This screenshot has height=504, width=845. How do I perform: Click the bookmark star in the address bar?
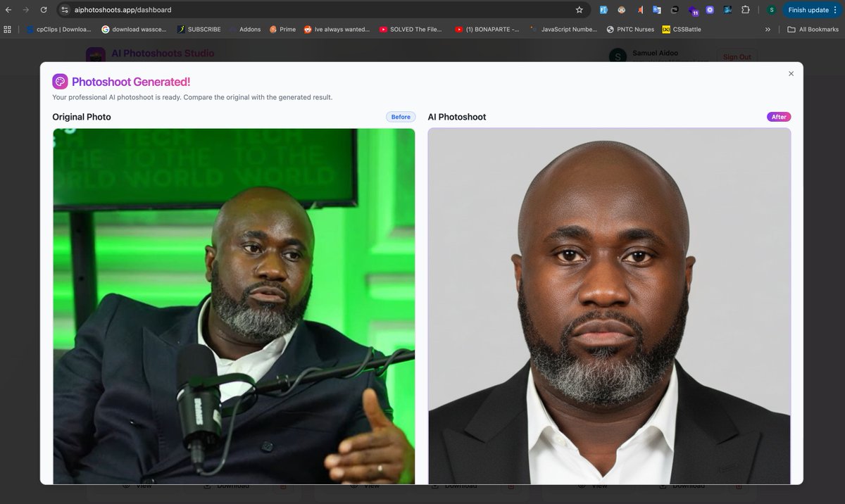click(579, 10)
